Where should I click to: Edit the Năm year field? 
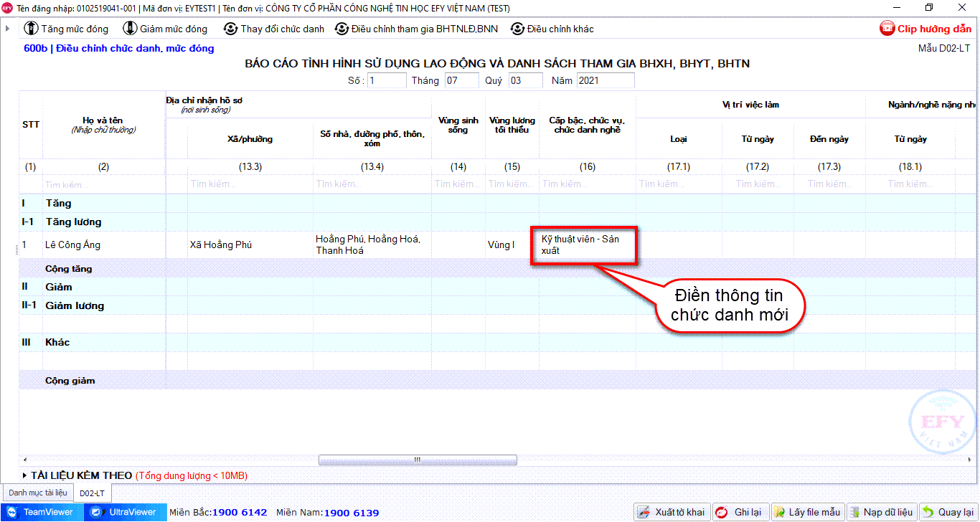pos(606,80)
